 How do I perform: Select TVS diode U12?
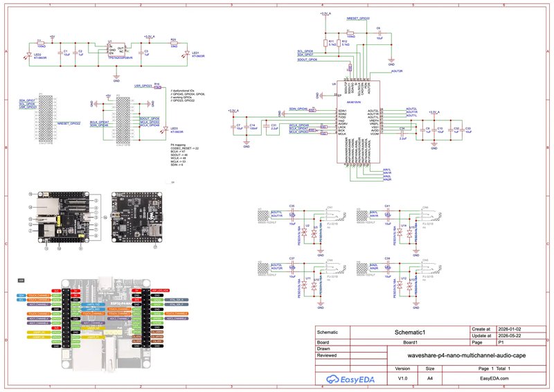(x=400, y=286)
